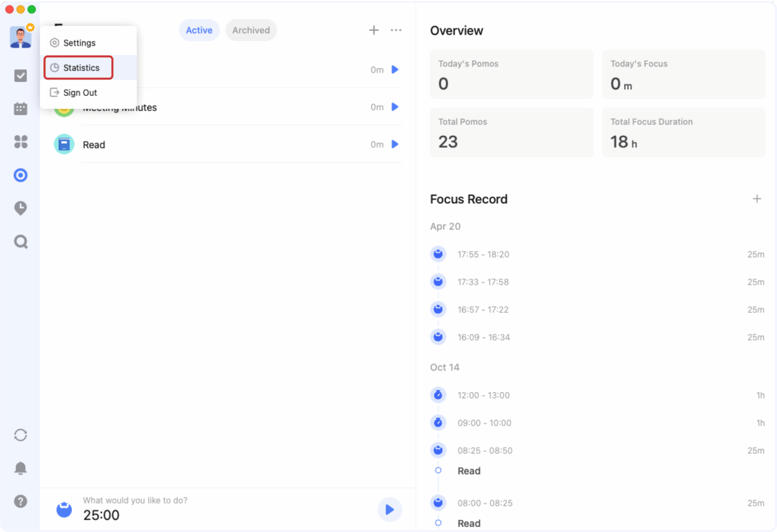
Task: Switch to the Archived tab
Action: coord(251,30)
